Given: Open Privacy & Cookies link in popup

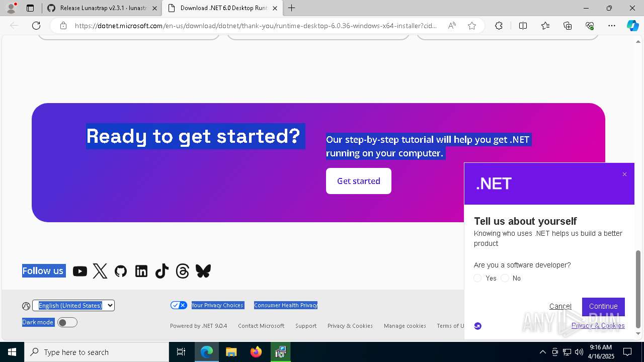Looking at the screenshot, I should (598, 325).
